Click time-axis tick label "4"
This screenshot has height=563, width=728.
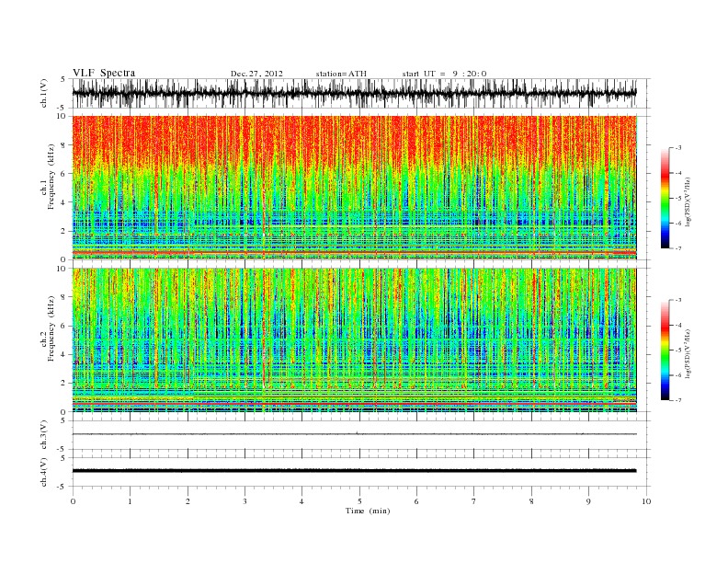pyautogui.click(x=301, y=501)
